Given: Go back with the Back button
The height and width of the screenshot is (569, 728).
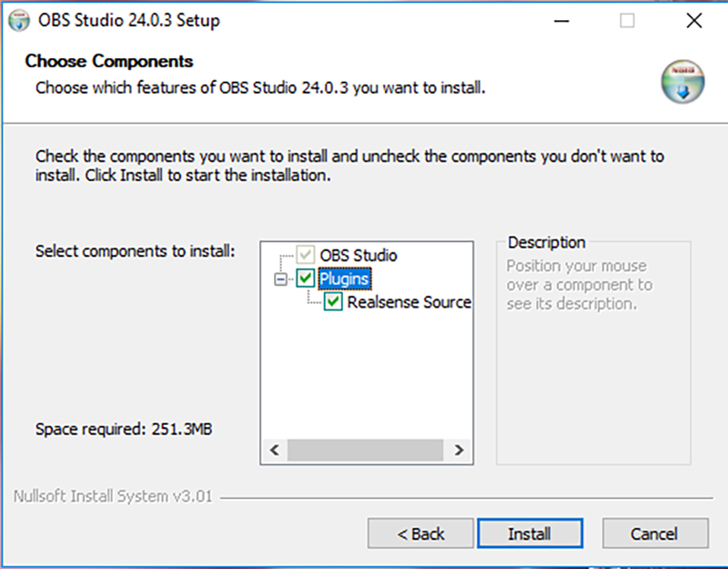Looking at the screenshot, I should 420,533.
